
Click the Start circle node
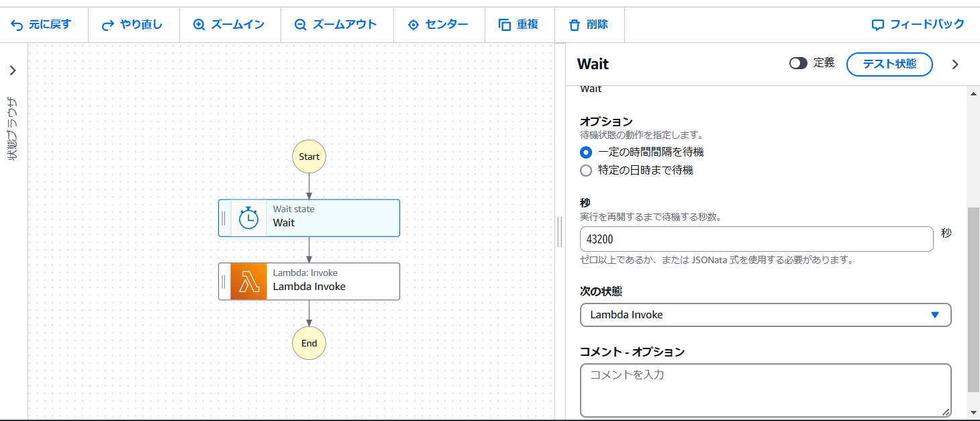click(309, 156)
